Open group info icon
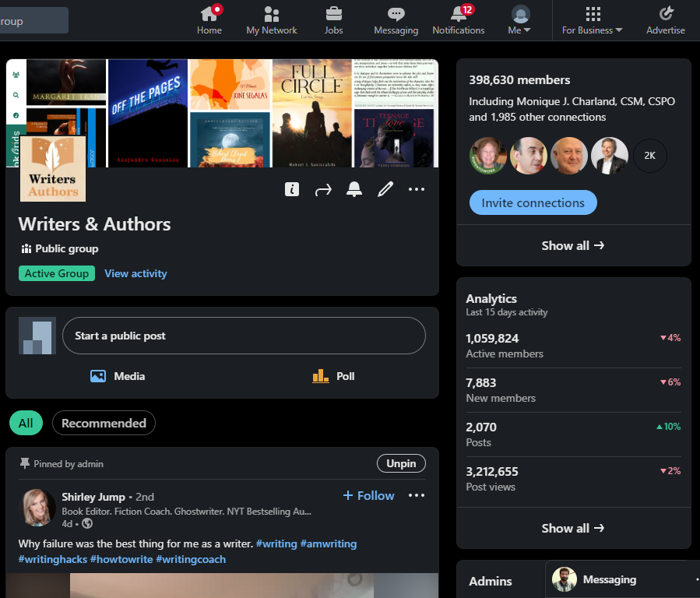The width and height of the screenshot is (700, 598). click(x=292, y=189)
